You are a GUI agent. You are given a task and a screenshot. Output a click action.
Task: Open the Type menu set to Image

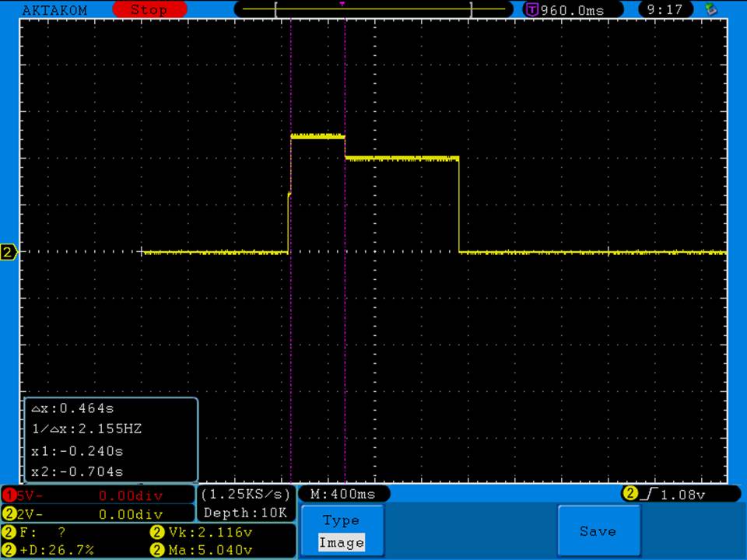[342, 531]
